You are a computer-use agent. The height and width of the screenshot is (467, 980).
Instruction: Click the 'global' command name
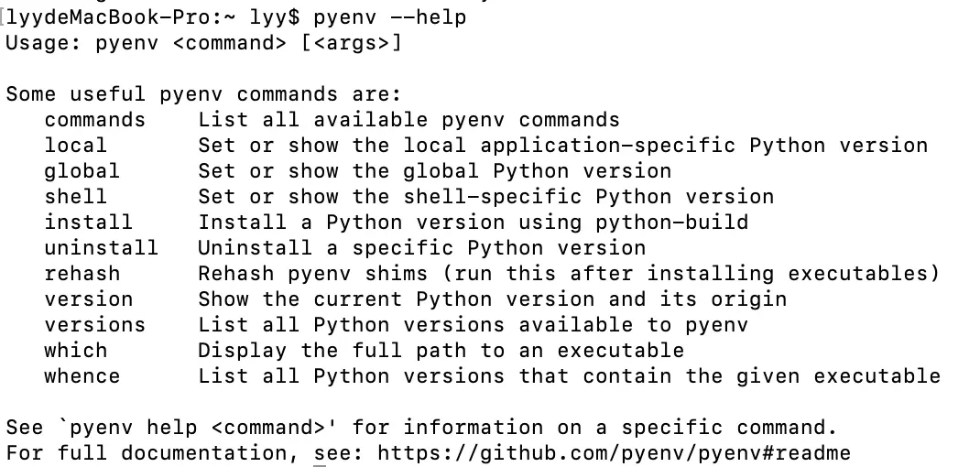[x=82, y=170]
